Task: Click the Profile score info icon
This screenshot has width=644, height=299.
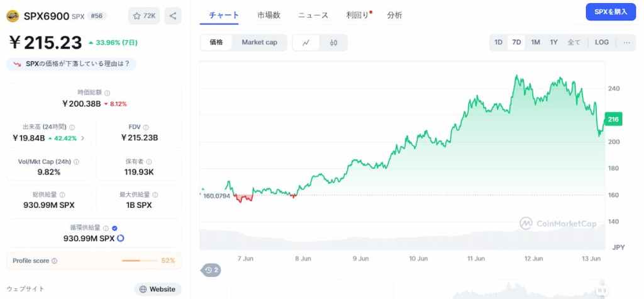Action: click(54, 261)
